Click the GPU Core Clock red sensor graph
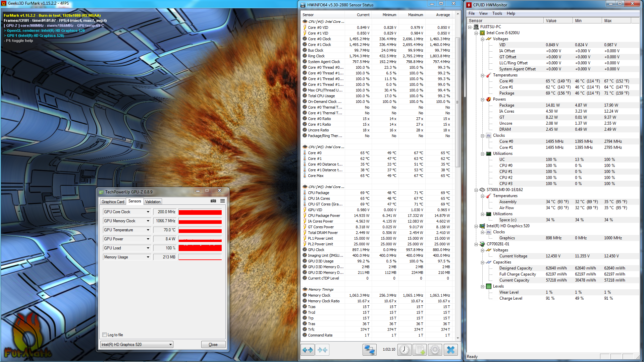The width and height of the screenshot is (644, 362). pos(200,212)
